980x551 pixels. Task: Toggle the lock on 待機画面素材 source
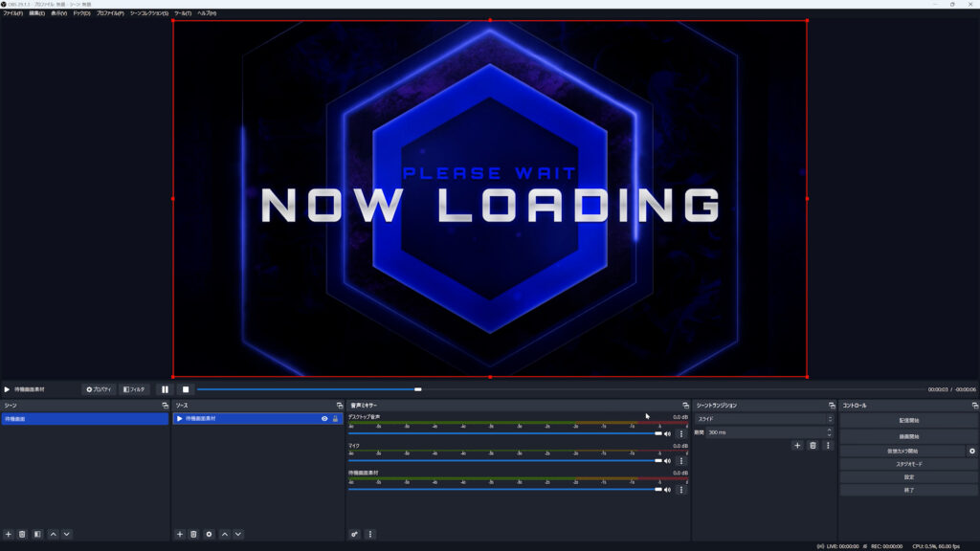point(335,419)
